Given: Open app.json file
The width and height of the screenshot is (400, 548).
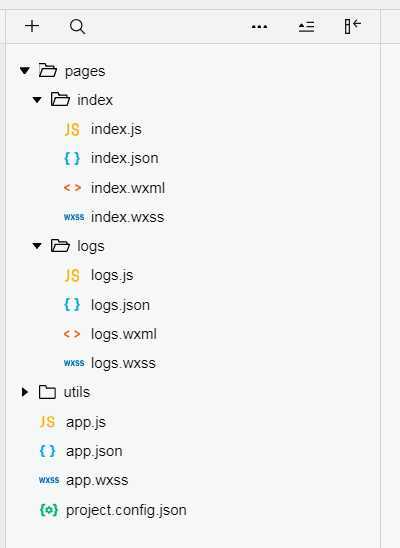Looking at the screenshot, I should click(94, 451).
